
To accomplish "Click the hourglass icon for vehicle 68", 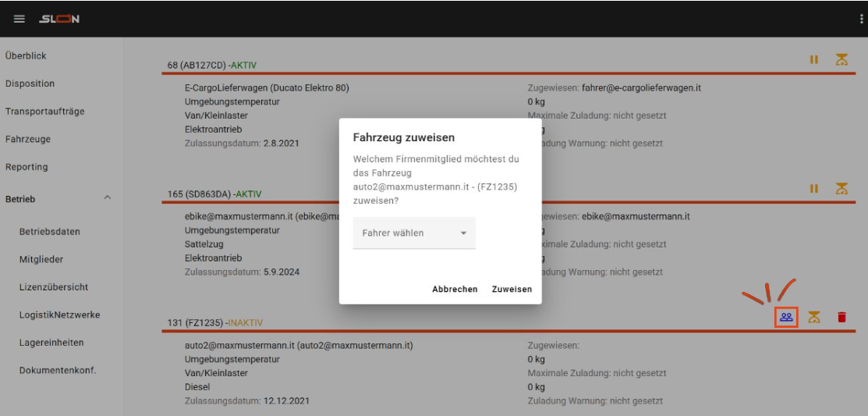I will pyautogui.click(x=841, y=59).
